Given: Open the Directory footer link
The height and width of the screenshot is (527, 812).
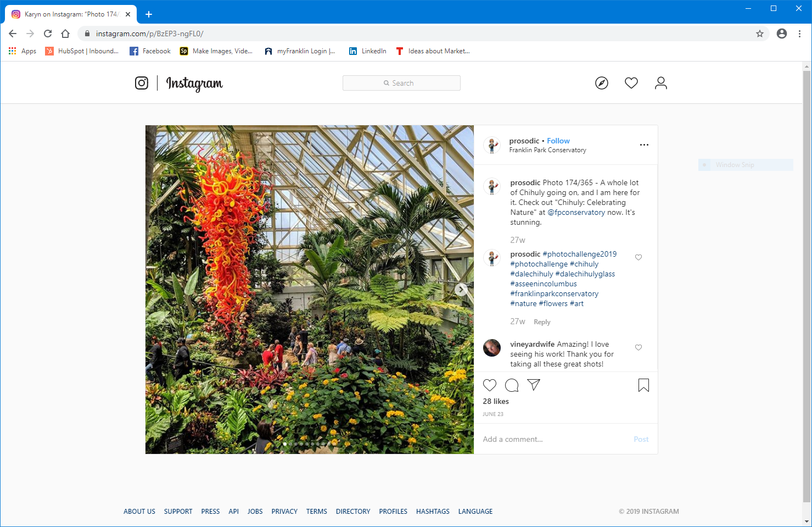Looking at the screenshot, I should 353,512.
